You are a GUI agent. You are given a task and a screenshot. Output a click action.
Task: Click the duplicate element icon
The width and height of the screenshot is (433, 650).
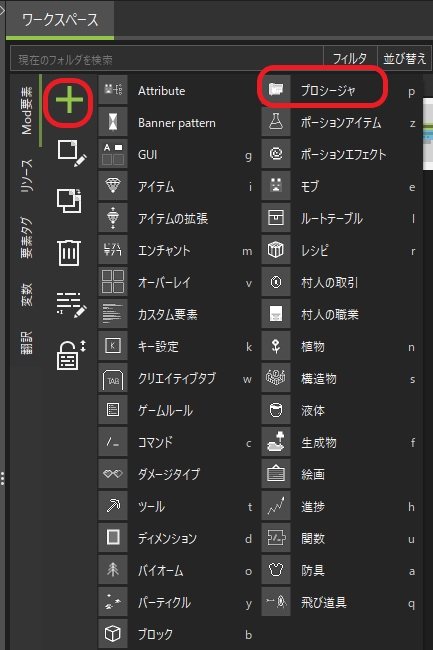point(69,201)
